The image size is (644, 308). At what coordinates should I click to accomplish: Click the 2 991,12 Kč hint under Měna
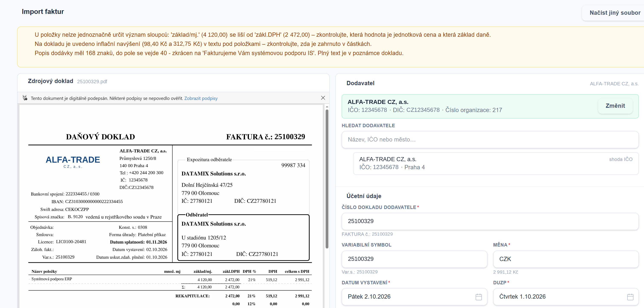tap(505, 272)
